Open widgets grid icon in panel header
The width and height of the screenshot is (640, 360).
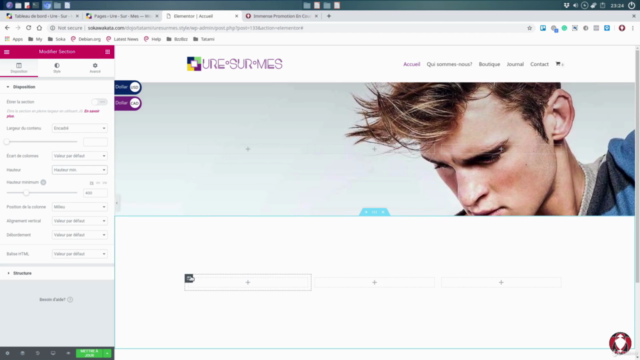coord(107,52)
